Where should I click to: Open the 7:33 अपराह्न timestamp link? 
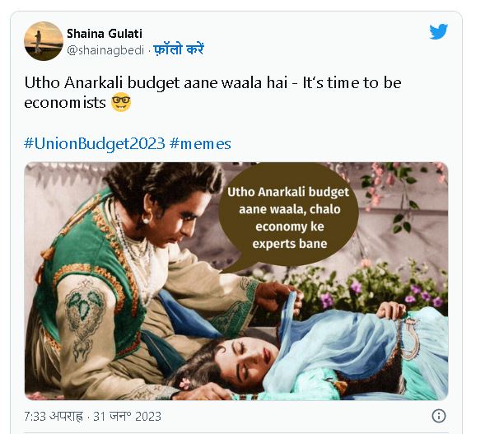(x=61, y=415)
